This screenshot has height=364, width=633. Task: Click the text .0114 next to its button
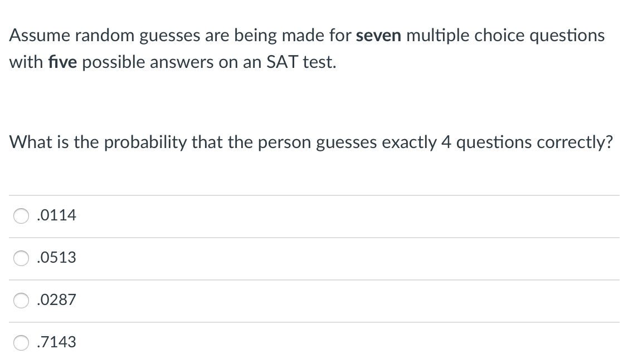point(56,216)
